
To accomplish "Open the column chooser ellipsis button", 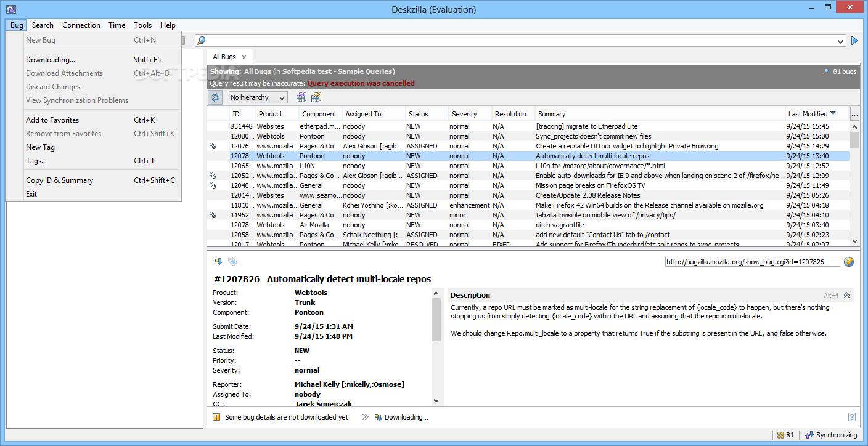I will point(854,114).
